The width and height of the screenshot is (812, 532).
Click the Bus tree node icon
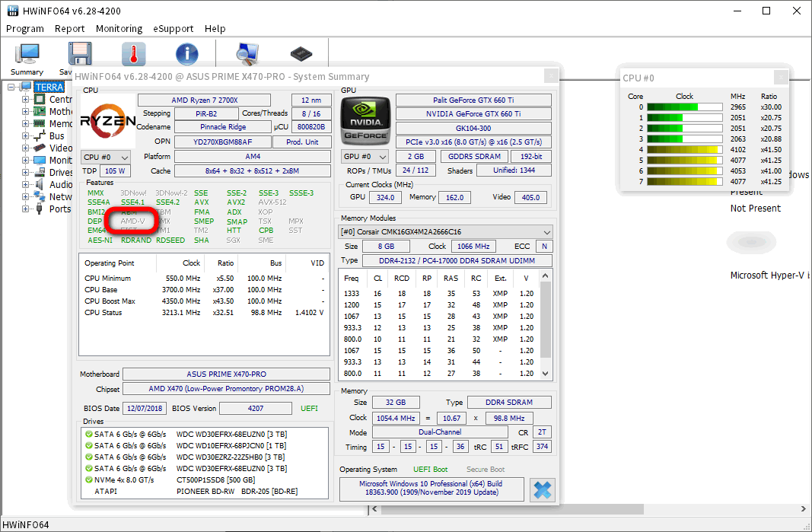tap(40, 135)
